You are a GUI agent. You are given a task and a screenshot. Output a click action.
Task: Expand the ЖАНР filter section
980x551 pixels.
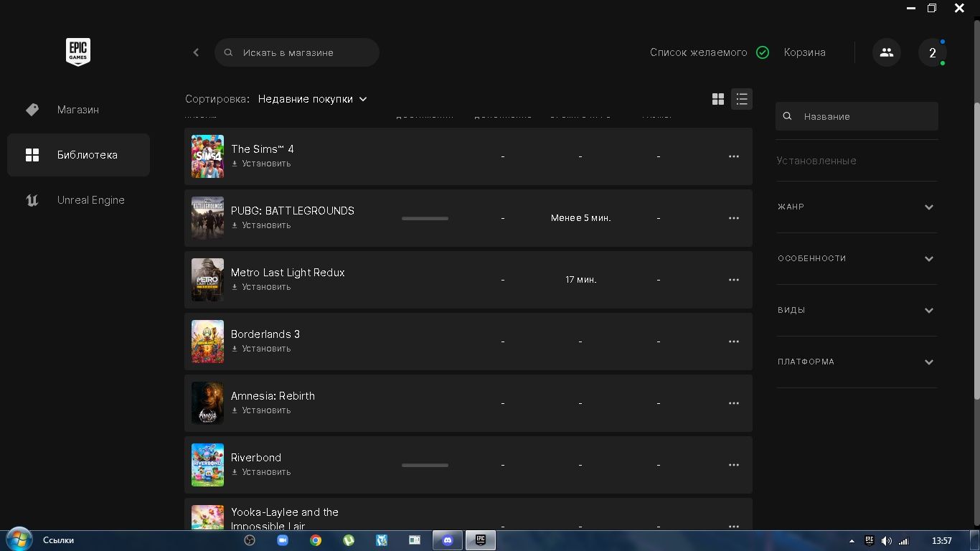click(857, 207)
